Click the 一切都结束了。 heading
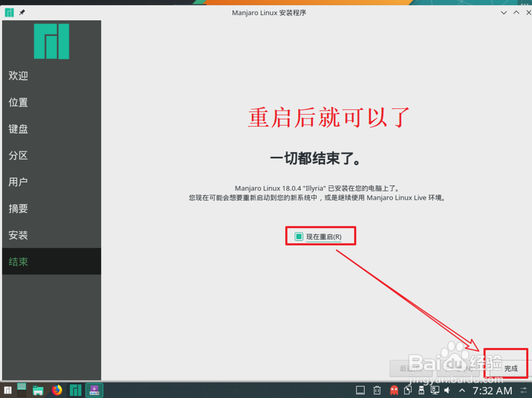Viewport: 532px width, 398px height. click(x=315, y=158)
